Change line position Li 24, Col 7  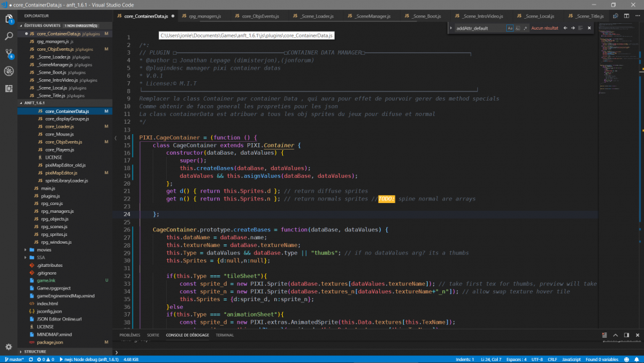point(491,359)
